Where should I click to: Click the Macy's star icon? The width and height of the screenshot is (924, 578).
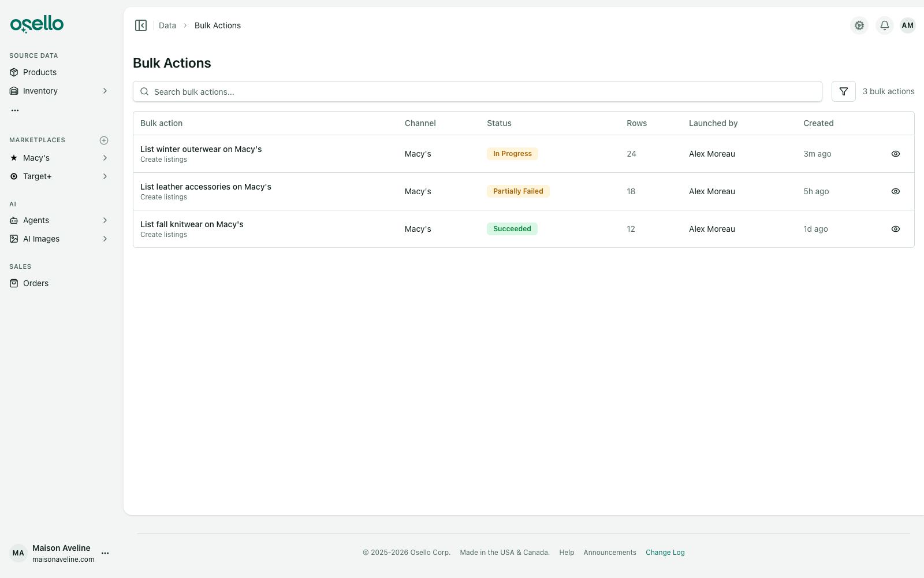pos(14,158)
